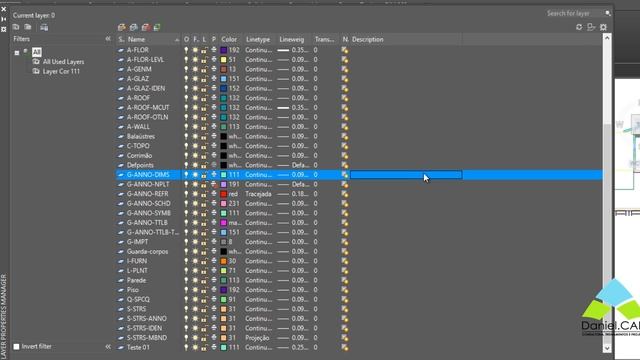Viewport: 640px width, 360px height.
Task: Change color swatch of G-ANNO-TTLB layer
Action: coord(224,223)
